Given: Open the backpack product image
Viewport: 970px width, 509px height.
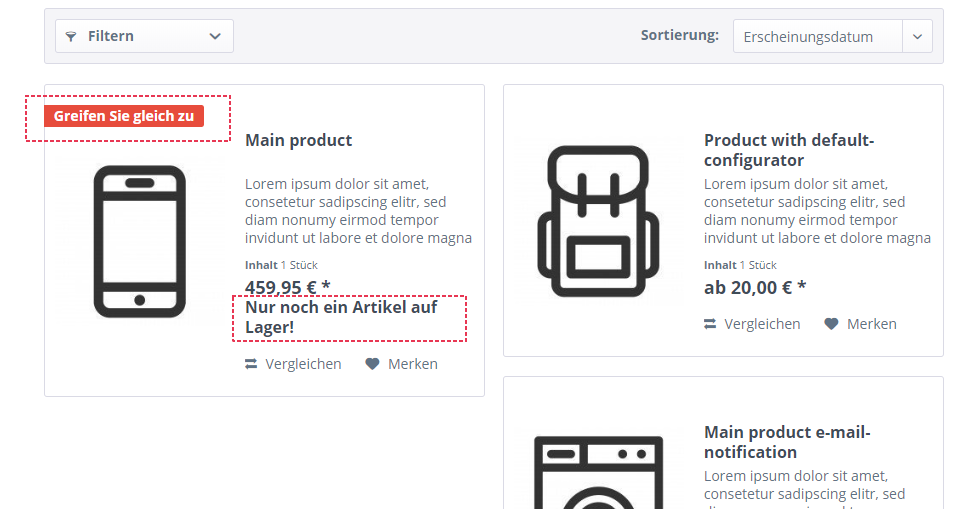Looking at the screenshot, I should click(598, 221).
